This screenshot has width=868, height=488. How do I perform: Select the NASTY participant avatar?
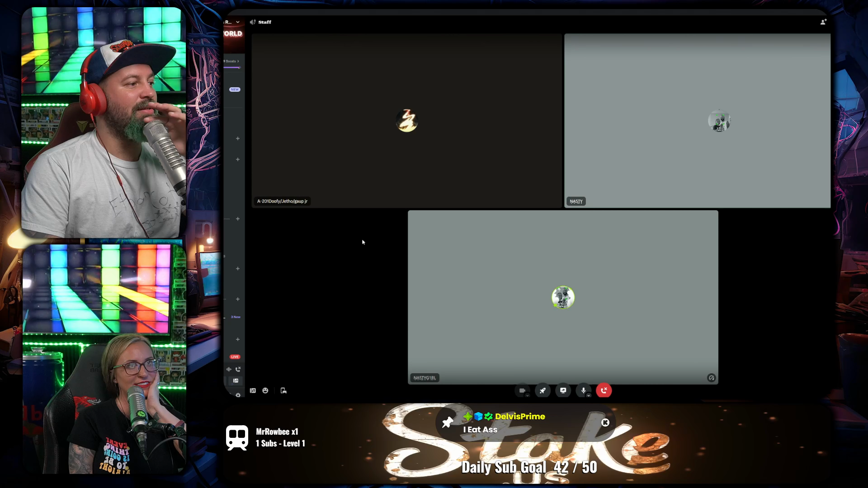click(719, 121)
